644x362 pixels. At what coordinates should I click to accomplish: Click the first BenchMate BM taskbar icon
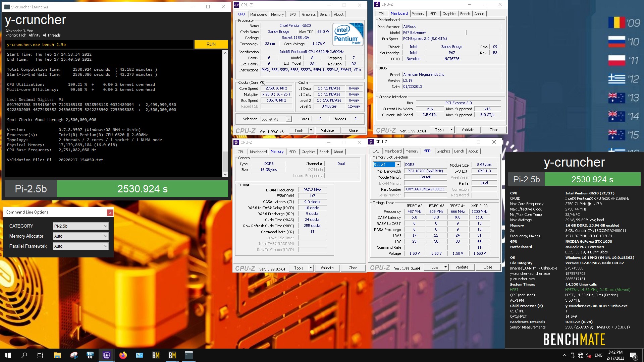point(156,355)
